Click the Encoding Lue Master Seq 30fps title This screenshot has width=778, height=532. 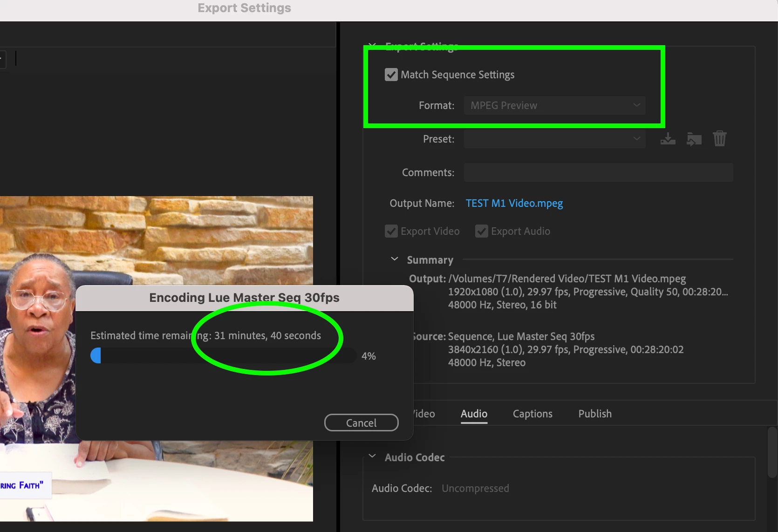tap(244, 298)
